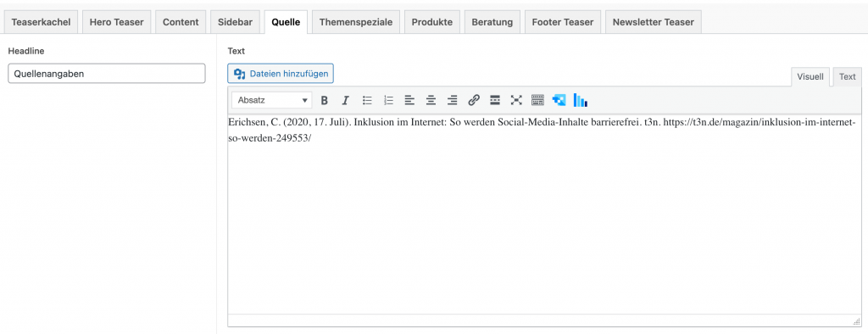Activate fullscreen distraction-free mode
The image size is (868, 334).
click(516, 100)
